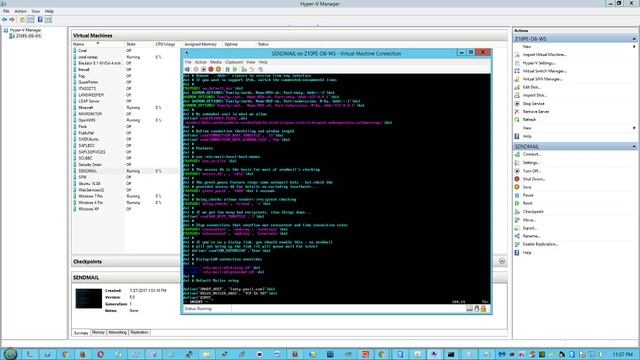Select the SENDMAIL virtual machine row

[125, 171]
